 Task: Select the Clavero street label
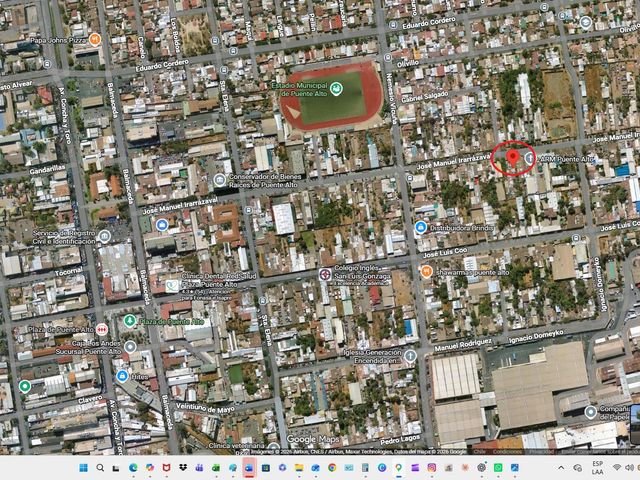point(90,400)
